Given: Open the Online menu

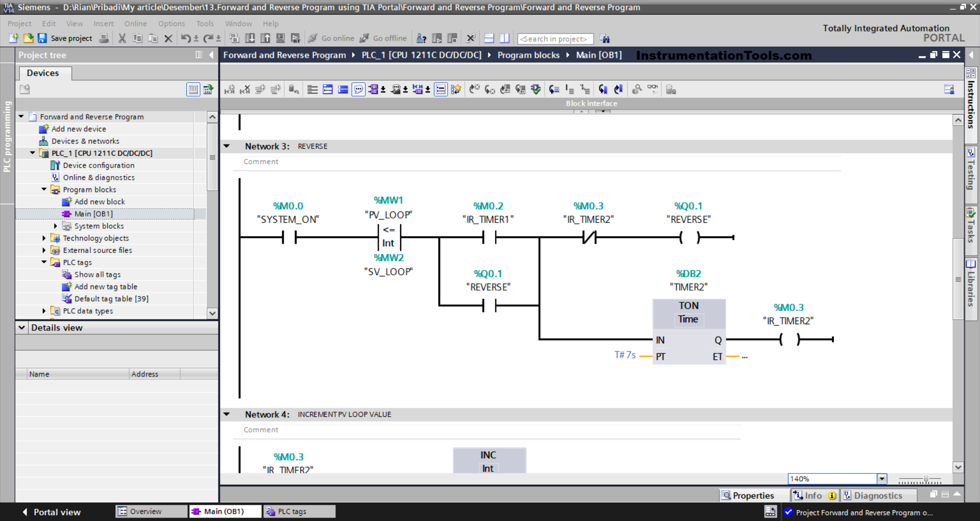Looking at the screenshot, I should tap(135, 23).
